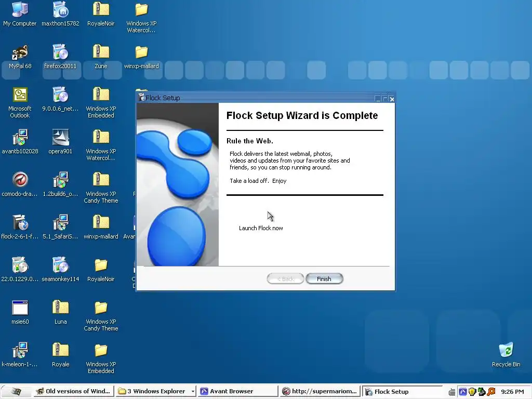
Task: Click the Flock Setup title bar icon
Action: (141, 98)
